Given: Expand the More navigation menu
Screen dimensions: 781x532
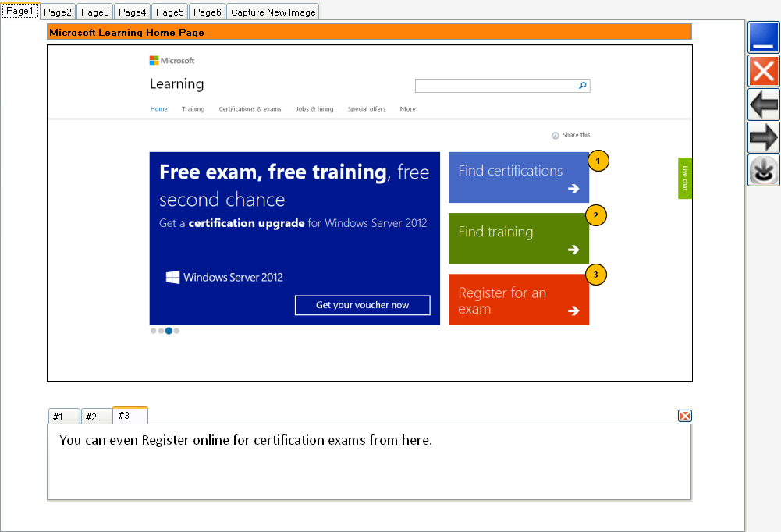Looking at the screenshot, I should click(407, 108).
